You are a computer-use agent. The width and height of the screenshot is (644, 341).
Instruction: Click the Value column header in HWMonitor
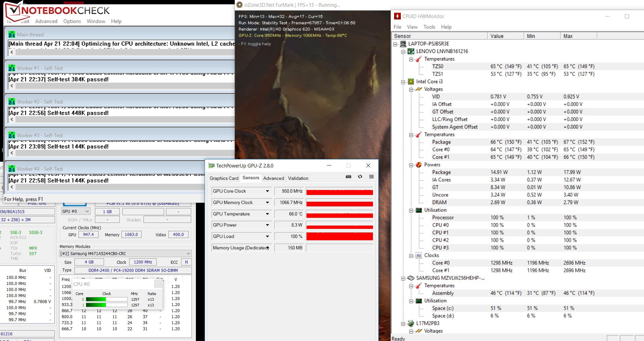pos(506,36)
